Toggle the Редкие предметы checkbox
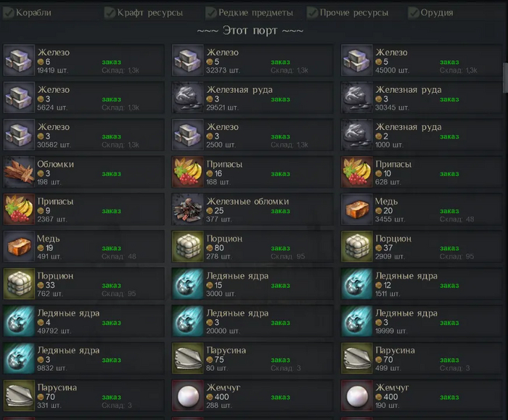This screenshot has height=420, width=508. pyautogui.click(x=211, y=12)
